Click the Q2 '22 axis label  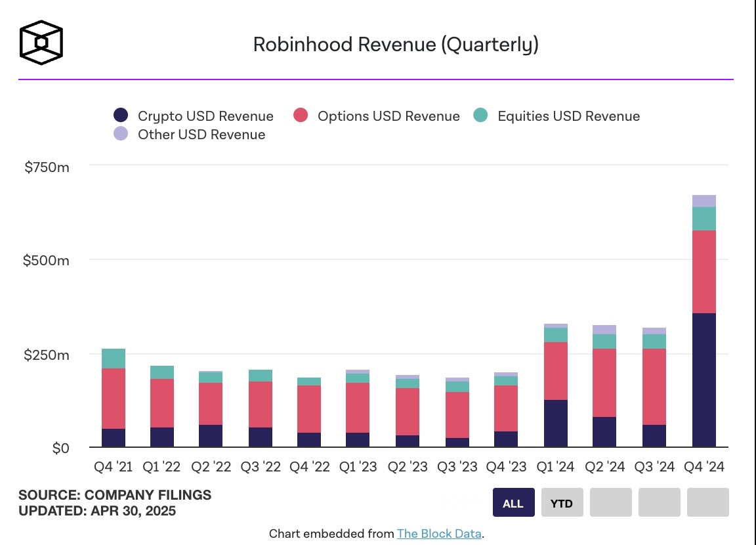(211, 467)
